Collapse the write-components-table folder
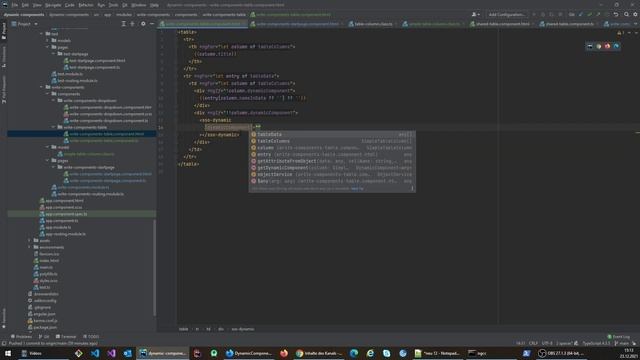This screenshot has height=360, width=640. [53, 127]
